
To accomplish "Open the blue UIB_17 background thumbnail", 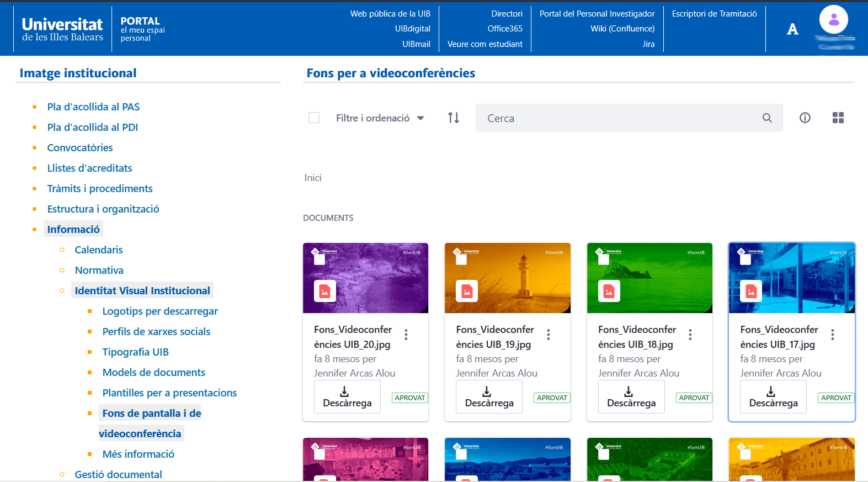I will coord(792,278).
